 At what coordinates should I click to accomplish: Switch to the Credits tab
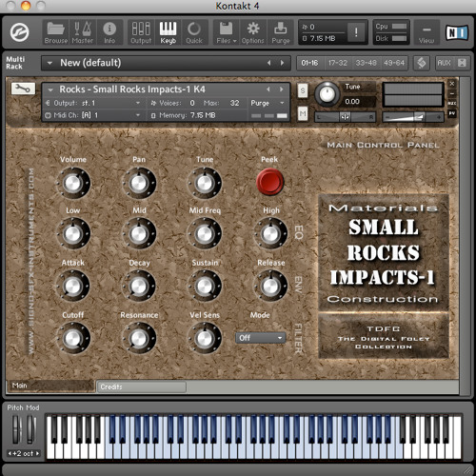(141, 387)
